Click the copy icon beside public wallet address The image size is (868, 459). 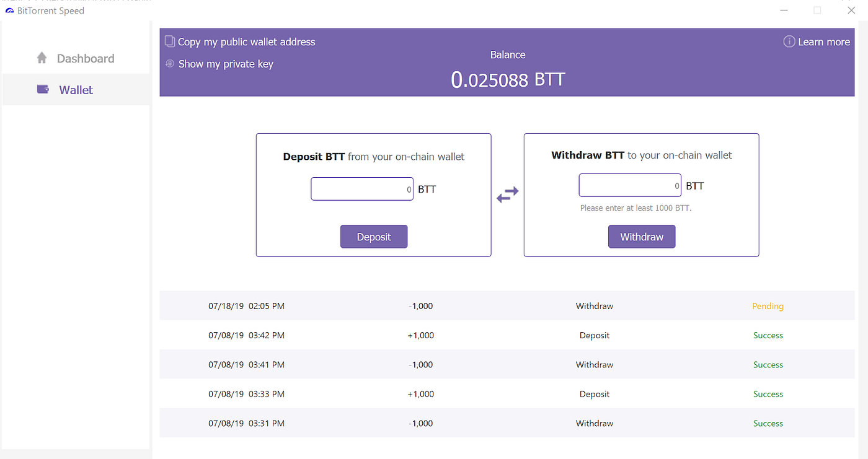(169, 41)
